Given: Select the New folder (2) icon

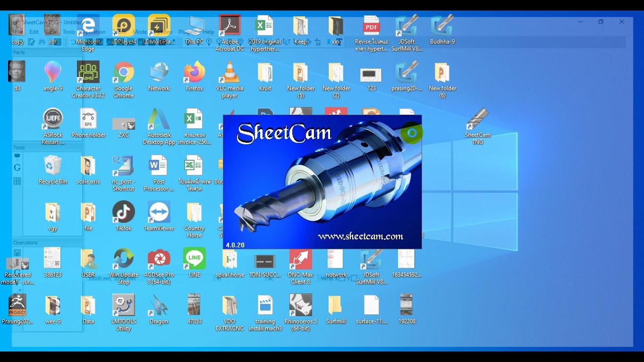Looking at the screenshot, I should 336,79.
